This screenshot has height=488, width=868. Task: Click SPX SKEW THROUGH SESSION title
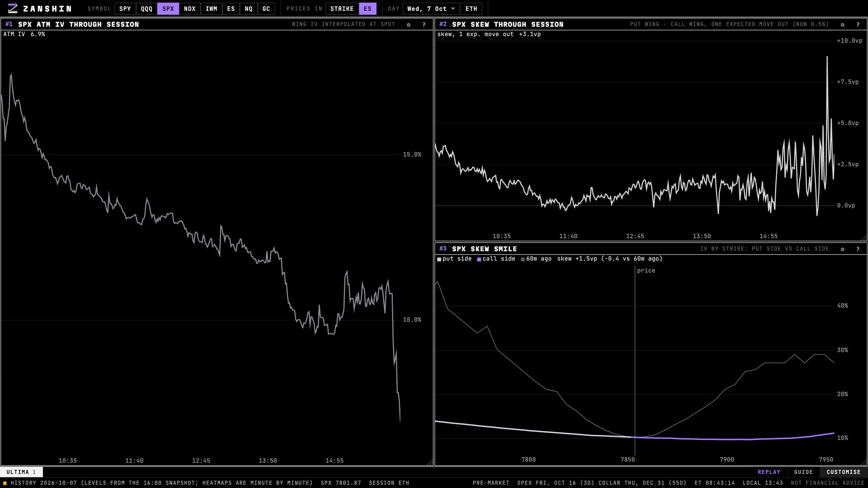click(x=508, y=25)
